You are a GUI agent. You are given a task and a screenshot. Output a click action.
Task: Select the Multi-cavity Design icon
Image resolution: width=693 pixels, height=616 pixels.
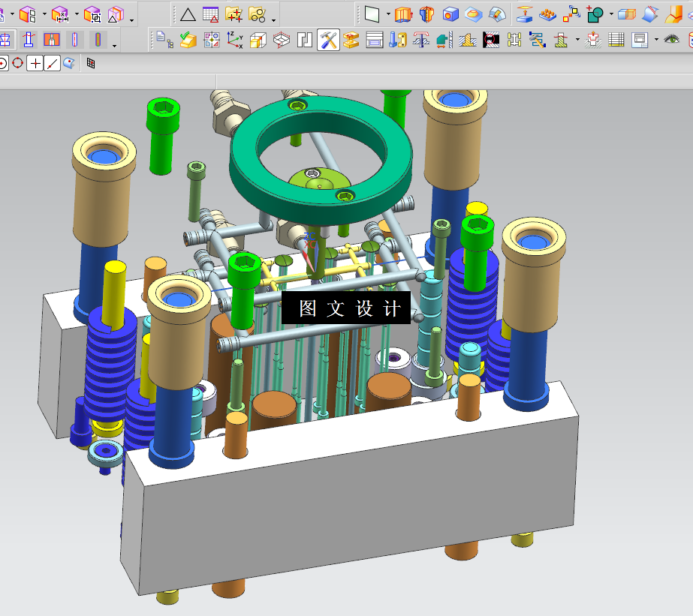click(212, 40)
